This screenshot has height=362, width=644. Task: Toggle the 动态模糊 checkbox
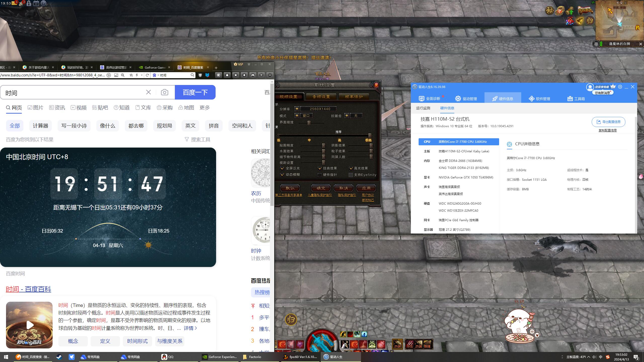pos(282,175)
